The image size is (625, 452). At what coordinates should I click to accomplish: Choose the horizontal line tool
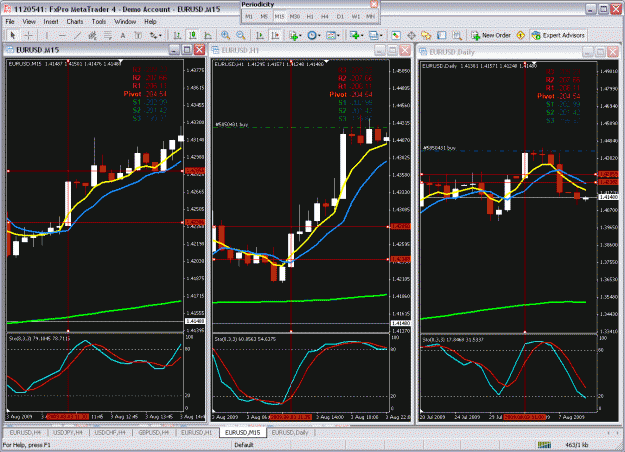62,35
